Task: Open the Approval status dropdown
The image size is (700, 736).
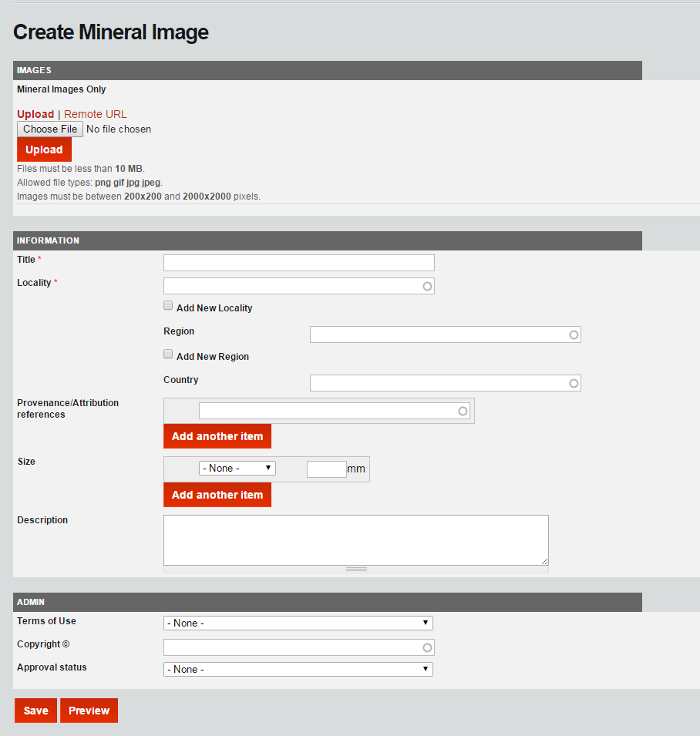Action: point(298,670)
